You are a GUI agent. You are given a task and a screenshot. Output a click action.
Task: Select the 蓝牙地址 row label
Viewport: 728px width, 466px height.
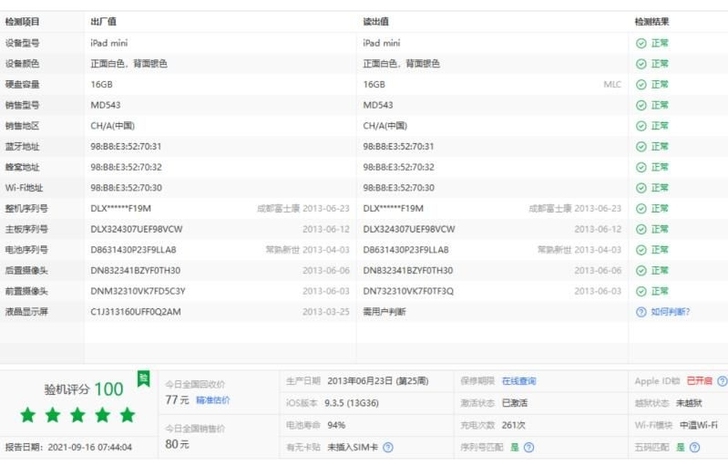coord(22,147)
